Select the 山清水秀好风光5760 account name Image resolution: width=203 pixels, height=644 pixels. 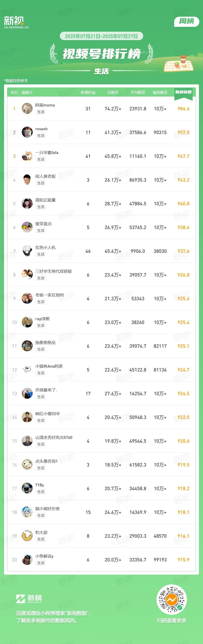[x=54, y=437]
